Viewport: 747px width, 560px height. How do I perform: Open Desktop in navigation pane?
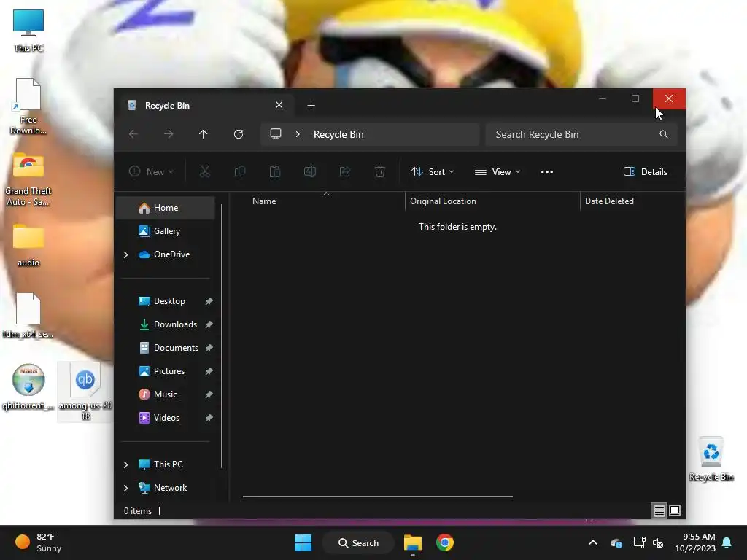(x=166, y=301)
